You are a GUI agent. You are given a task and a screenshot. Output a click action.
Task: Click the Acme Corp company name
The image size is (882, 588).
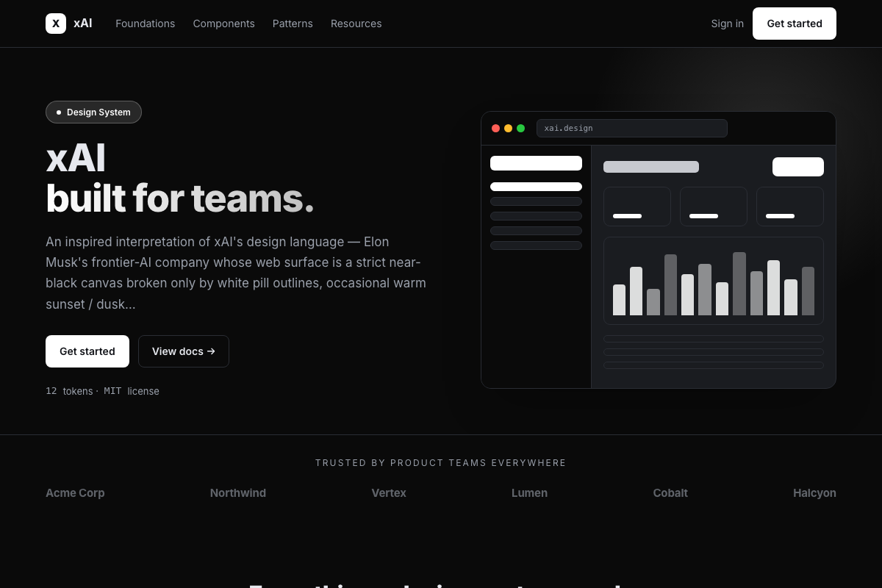[75, 493]
